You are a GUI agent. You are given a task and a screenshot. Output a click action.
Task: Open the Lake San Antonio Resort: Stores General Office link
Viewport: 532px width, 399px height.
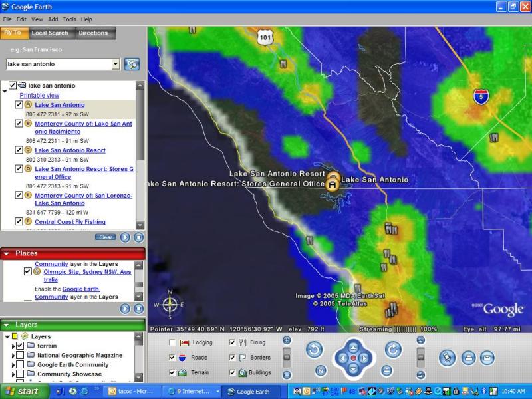(x=84, y=173)
